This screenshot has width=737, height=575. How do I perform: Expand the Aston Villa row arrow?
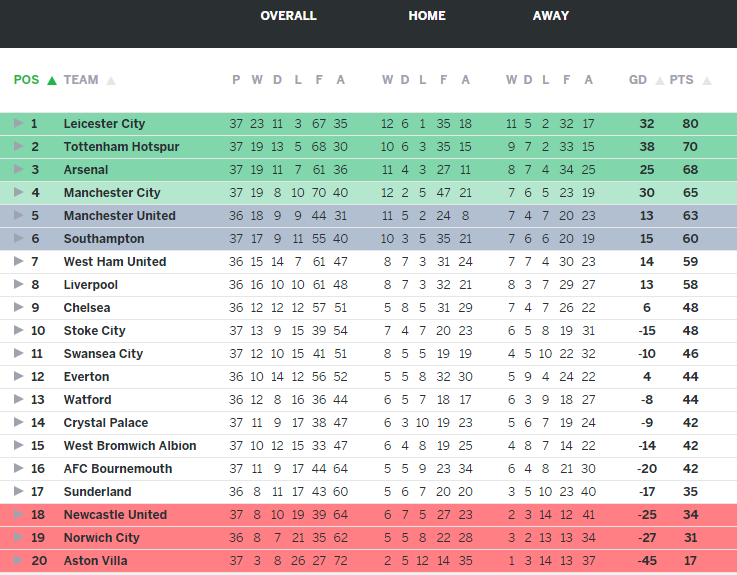18,561
